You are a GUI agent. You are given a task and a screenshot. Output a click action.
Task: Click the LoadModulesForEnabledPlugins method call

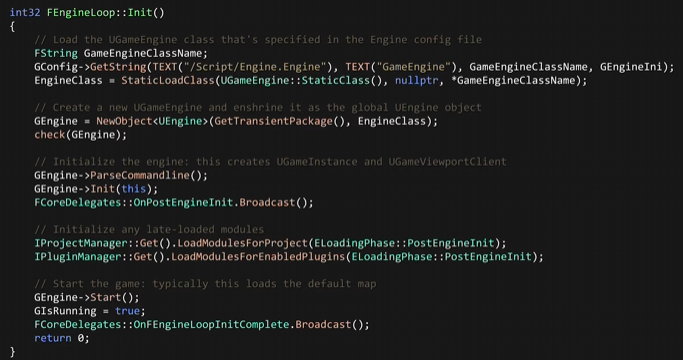pos(258,256)
